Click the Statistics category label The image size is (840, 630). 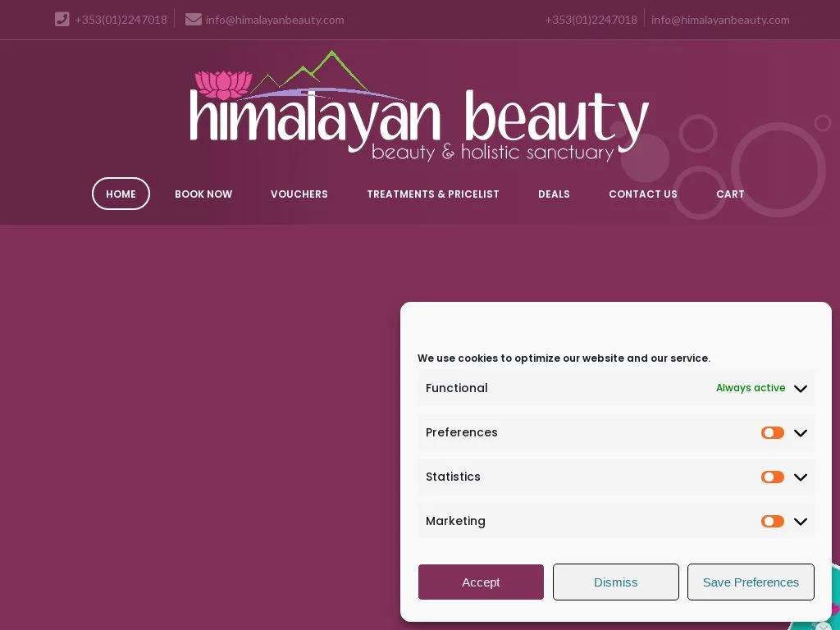(x=453, y=477)
